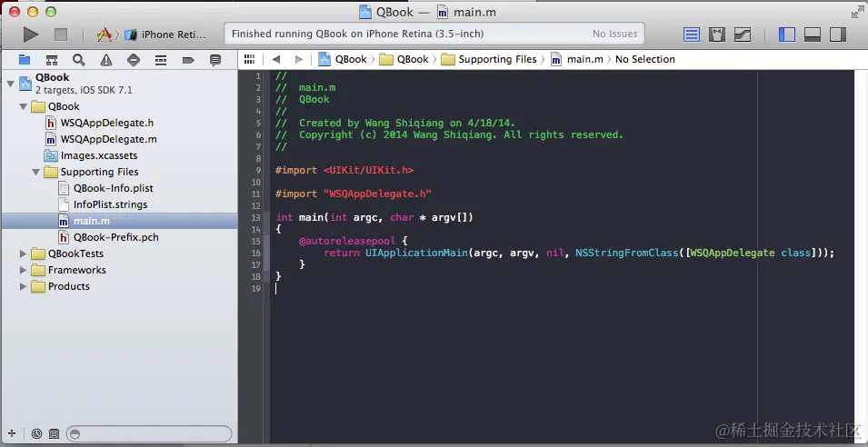Enter full screen with the window arrows icon
The height and width of the screenshot is (447, 868).
[x=857, y=12]
